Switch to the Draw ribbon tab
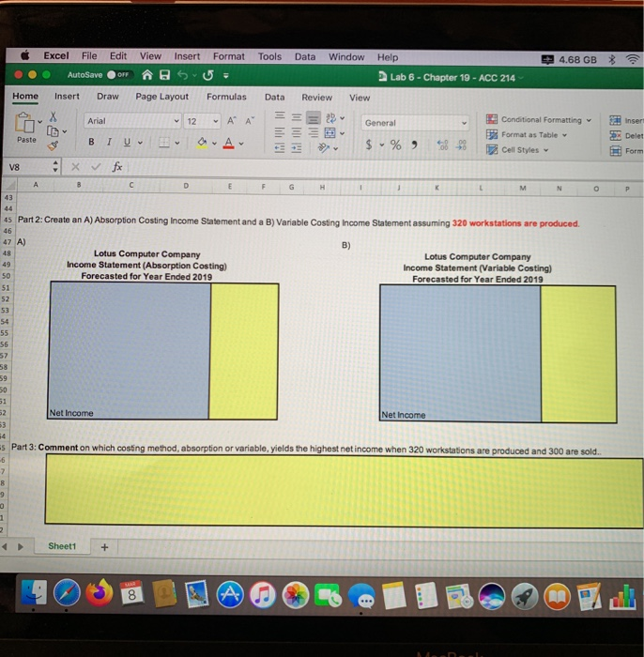The height and width of the screenshot is (657, 644). tap(108, 97)
